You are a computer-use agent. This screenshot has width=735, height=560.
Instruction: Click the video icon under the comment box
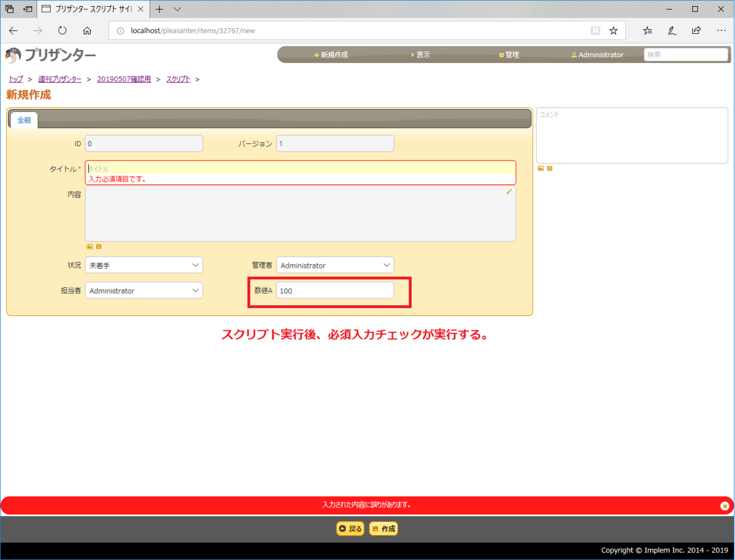[x=549, y=168]
